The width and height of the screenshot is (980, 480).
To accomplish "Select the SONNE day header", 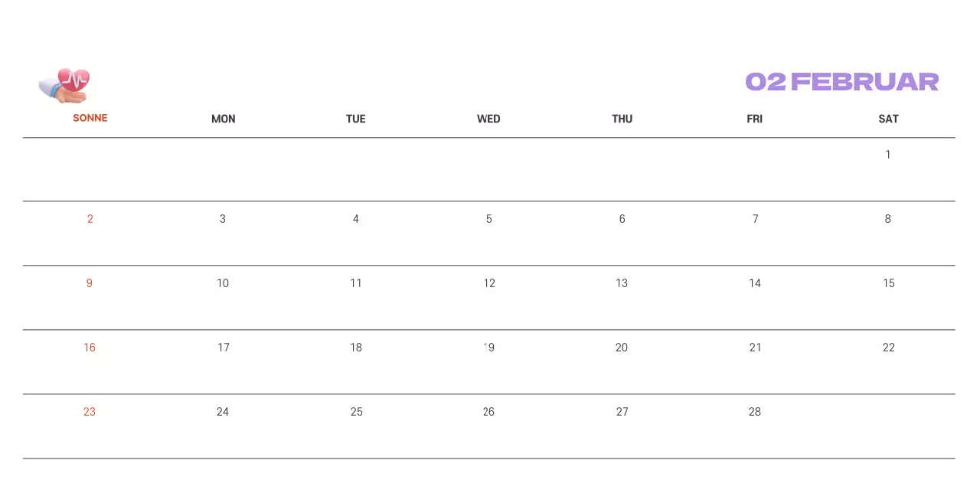I will click(90, 118).
